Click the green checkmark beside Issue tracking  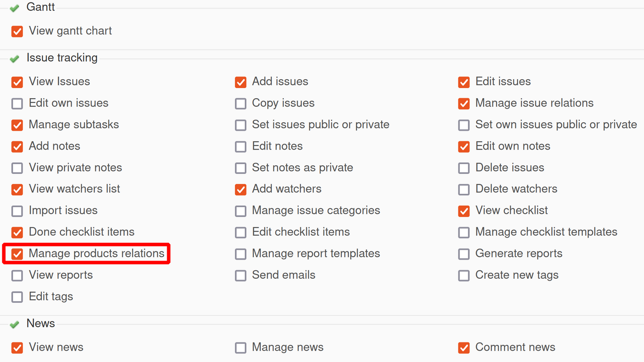point(14,59)
